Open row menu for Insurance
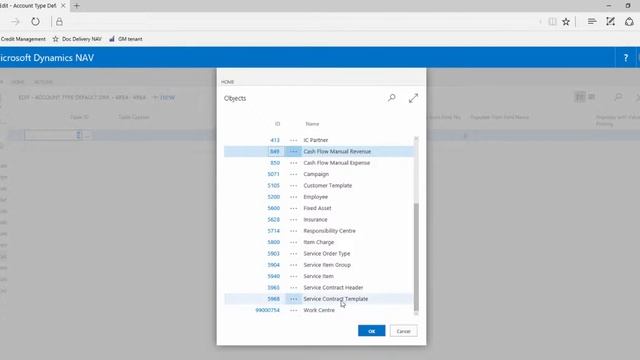 pyautogui.click(x=293, y=220)
